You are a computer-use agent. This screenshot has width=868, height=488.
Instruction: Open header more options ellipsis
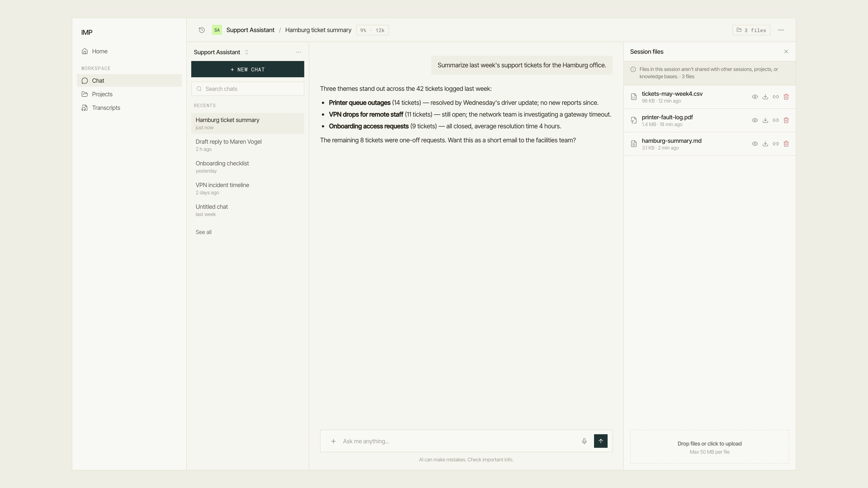point(781,30)
